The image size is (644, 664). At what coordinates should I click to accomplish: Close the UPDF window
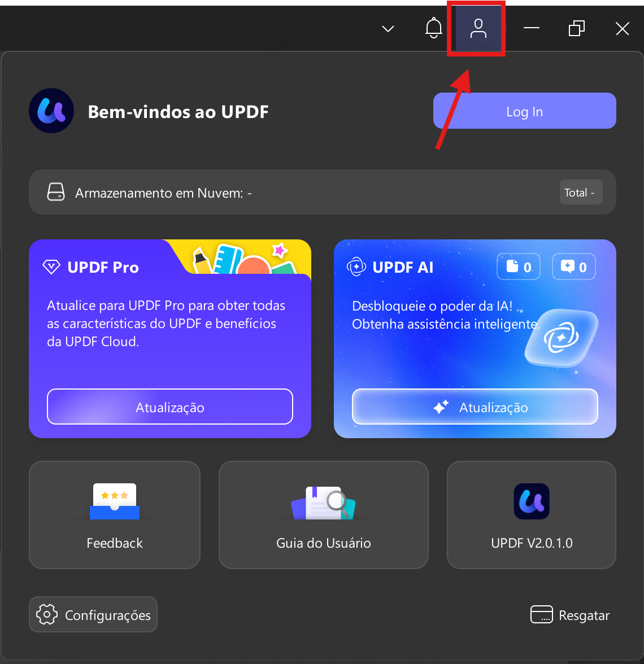pos(623,29)
